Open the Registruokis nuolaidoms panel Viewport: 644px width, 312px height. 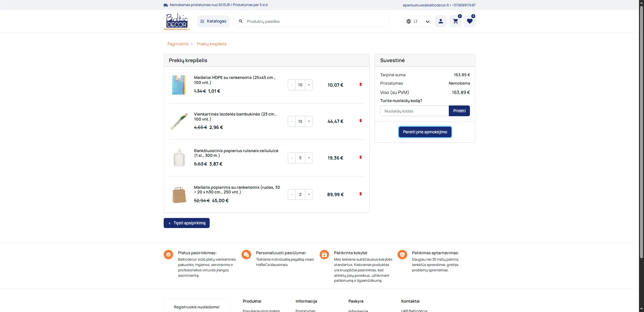click(x=197, y=307)
